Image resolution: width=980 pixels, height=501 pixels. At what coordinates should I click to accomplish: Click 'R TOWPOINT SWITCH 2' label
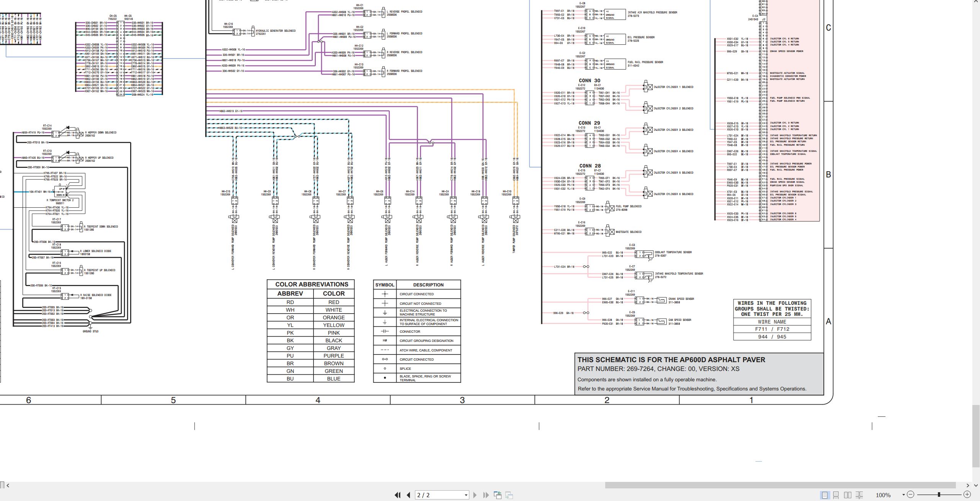tap(60, 200)
